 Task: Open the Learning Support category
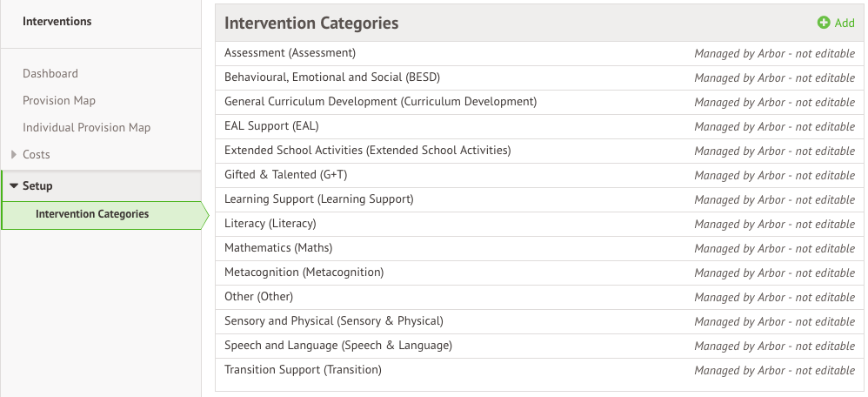coord(318,199)
